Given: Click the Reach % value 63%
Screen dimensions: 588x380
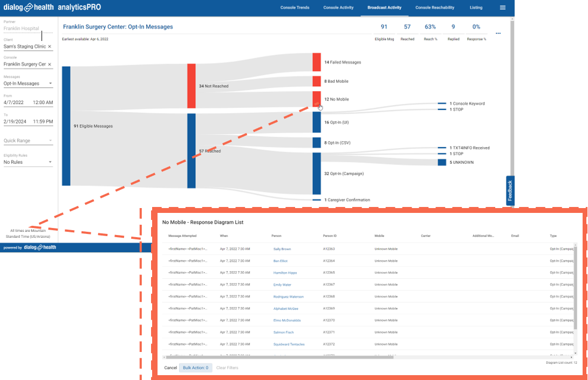Looking at the screenshot, I should [430, 26].
